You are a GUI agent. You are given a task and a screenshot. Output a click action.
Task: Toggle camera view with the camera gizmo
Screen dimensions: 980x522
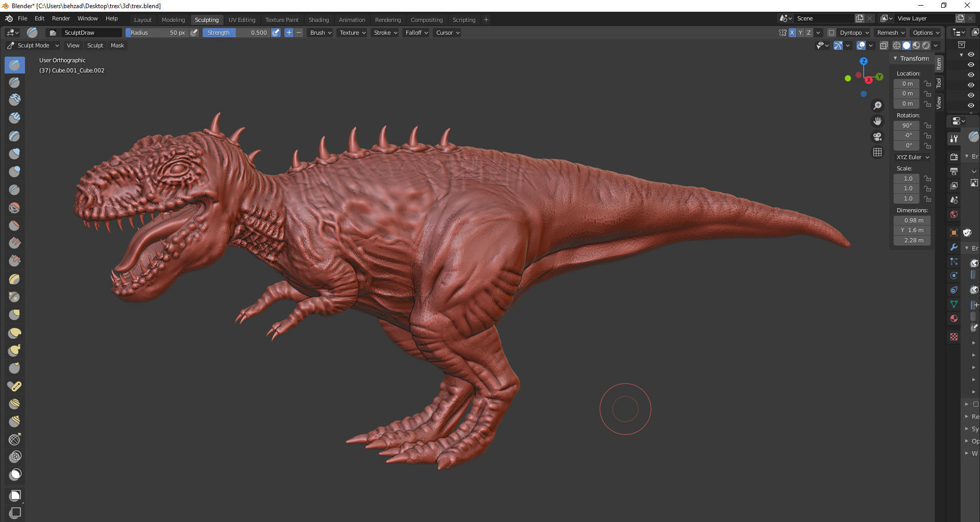point(877,137)
